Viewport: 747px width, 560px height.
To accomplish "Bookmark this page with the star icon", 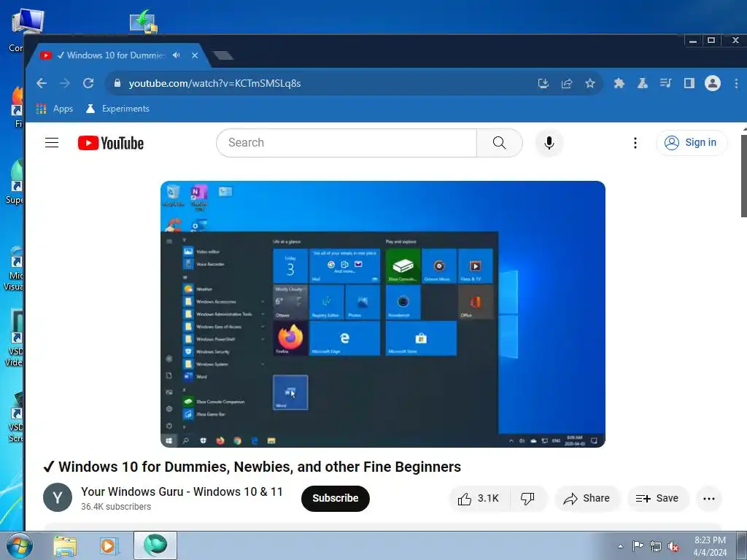I will [589, 83].
